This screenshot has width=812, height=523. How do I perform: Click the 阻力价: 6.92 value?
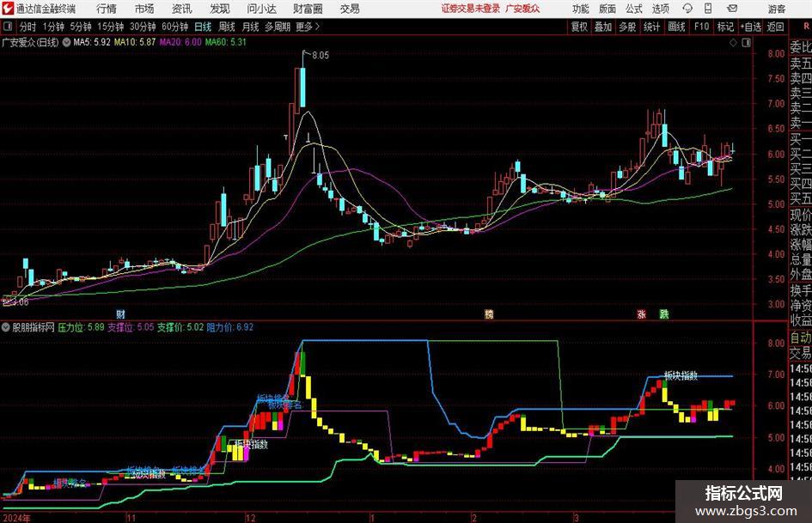coord(230,327)
